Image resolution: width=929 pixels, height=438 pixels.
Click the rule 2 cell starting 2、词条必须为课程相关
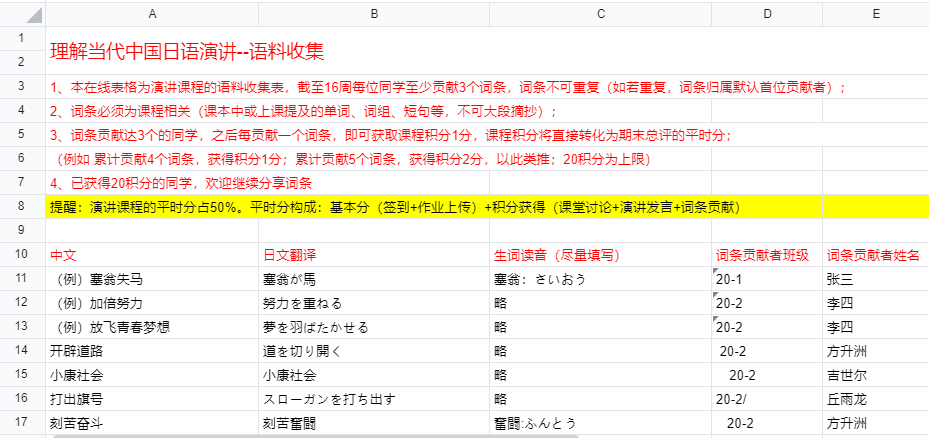304,111
